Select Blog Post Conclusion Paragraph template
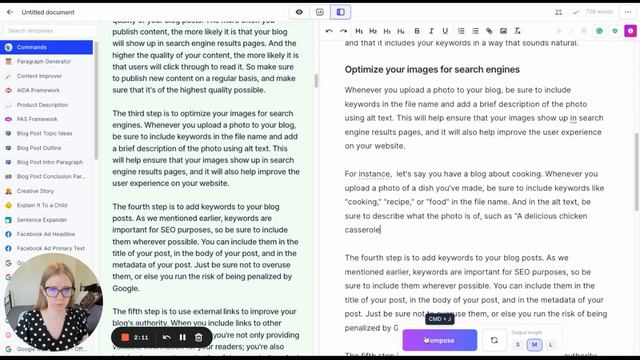 point(47,176)
